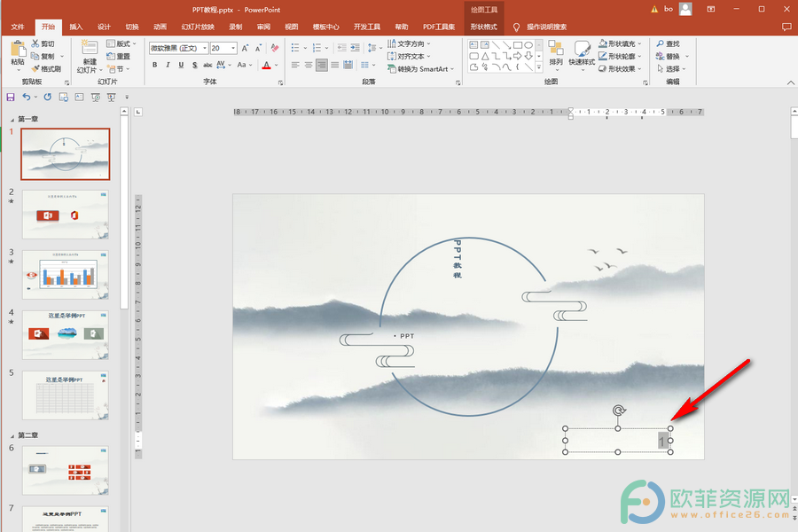Toggle align left paragraph setting
Screen dimensions: 798x532
pyautogui.click(x=295, y=65)
